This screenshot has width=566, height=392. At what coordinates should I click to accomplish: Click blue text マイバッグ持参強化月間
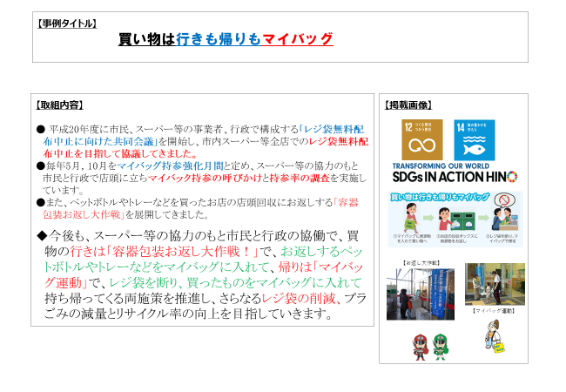tap(170, 166)
